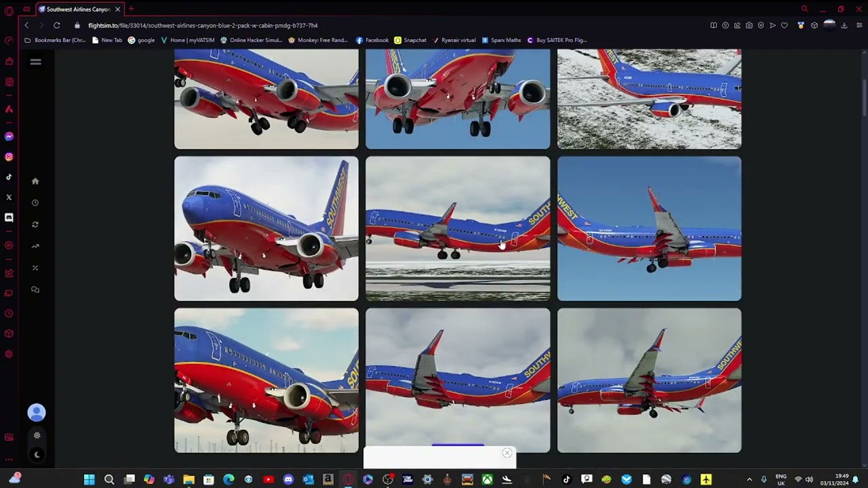The image size is (868, 488).
Task: Open Windows taskbar search
Action: 109,480
